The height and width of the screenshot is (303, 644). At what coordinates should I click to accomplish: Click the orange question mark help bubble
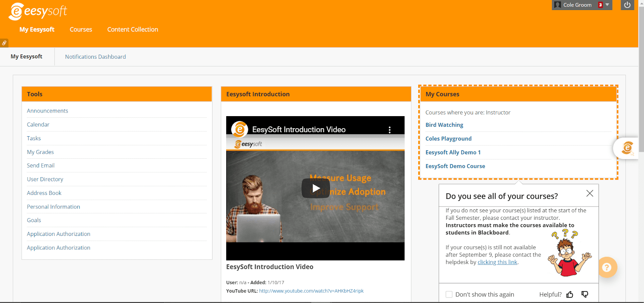[607, 267]
